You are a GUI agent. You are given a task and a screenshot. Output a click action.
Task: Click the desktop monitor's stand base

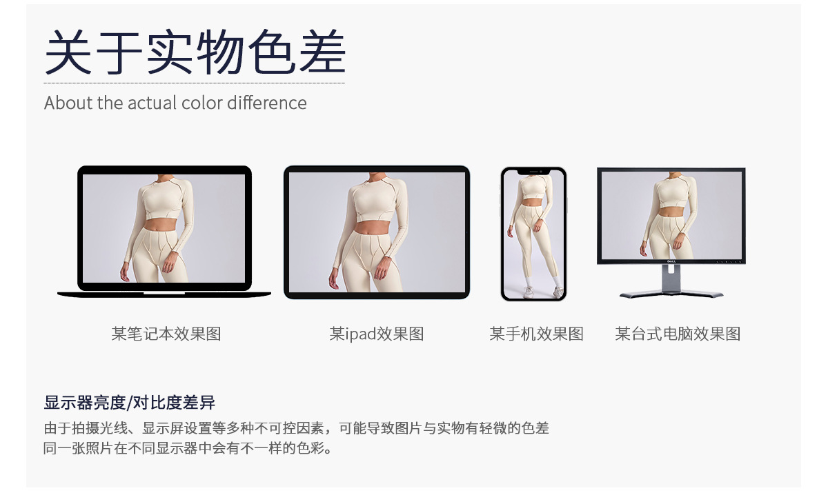coord(671,294)
